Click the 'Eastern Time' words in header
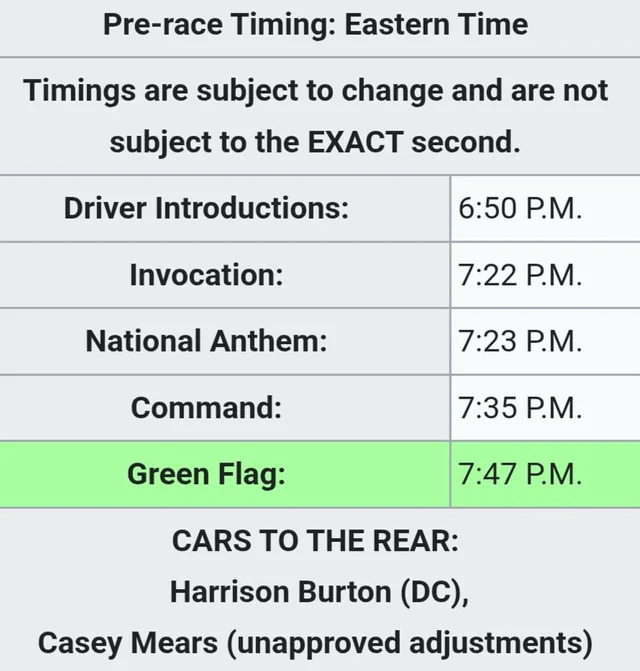 (436, 24)
